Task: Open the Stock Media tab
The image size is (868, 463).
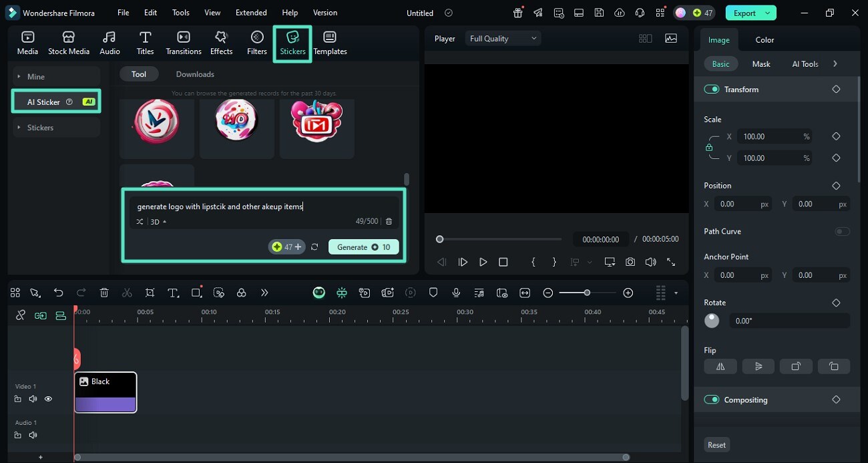Action: point(69,43)
